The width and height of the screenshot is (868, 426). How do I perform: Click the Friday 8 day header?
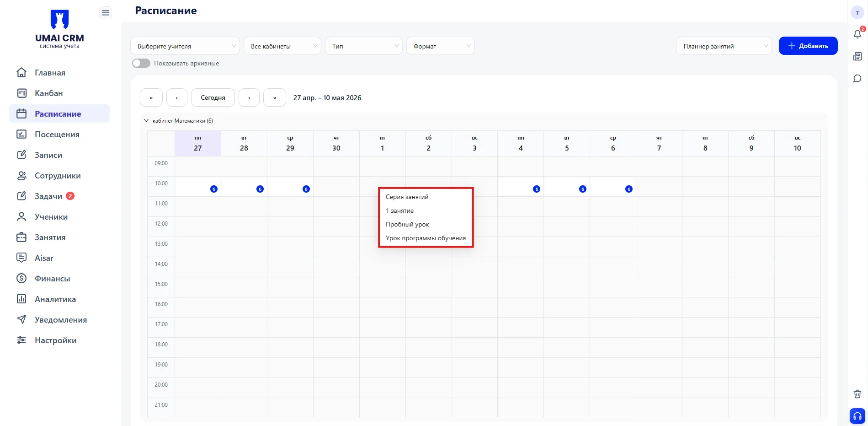coord(705,144)
